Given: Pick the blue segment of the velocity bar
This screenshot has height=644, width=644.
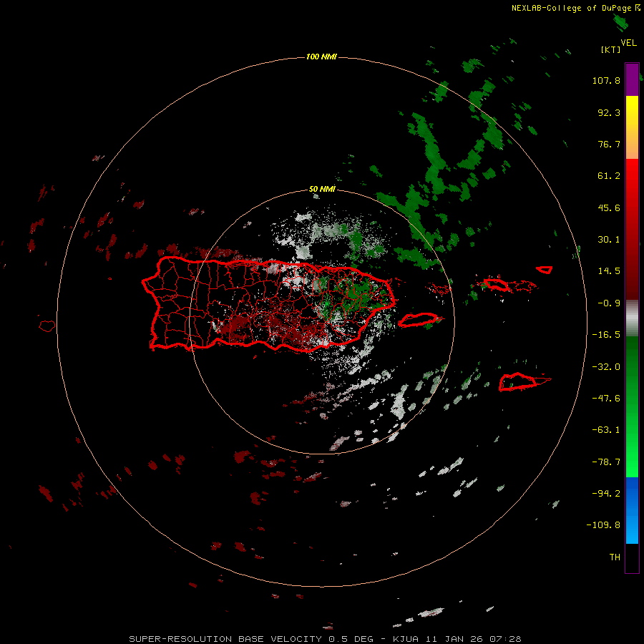Looking at the screenshot, I should tap(632, 510).
